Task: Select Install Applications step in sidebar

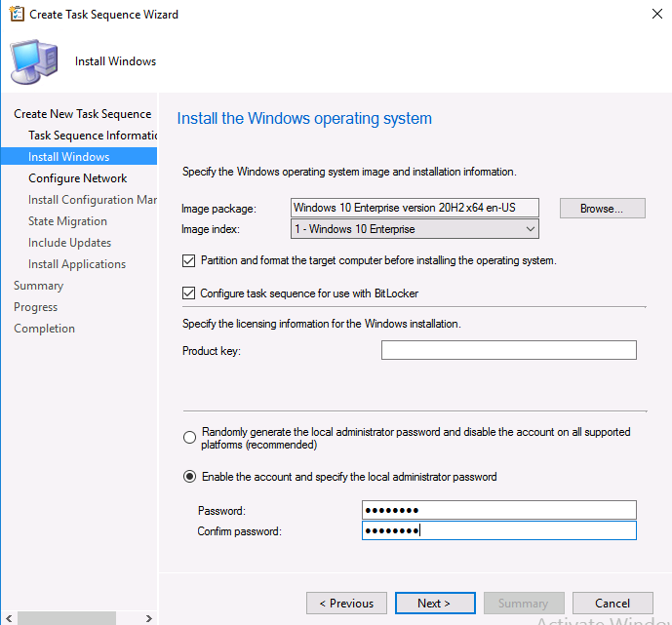Action: [77, 264]
